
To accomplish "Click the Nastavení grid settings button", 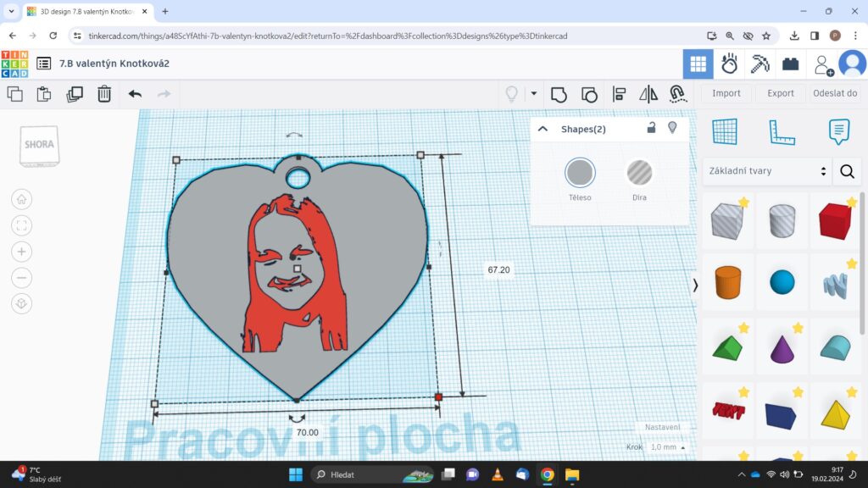I will click(661, 428).
